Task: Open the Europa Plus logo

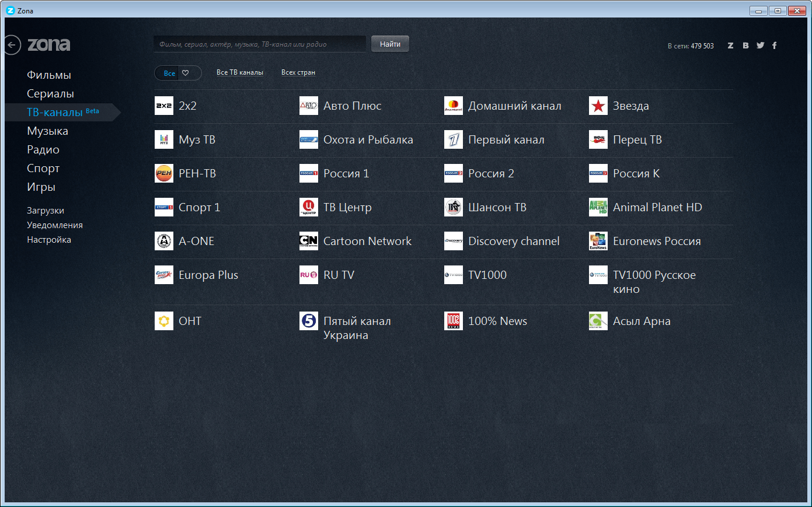Action: (x=164, y=275)
